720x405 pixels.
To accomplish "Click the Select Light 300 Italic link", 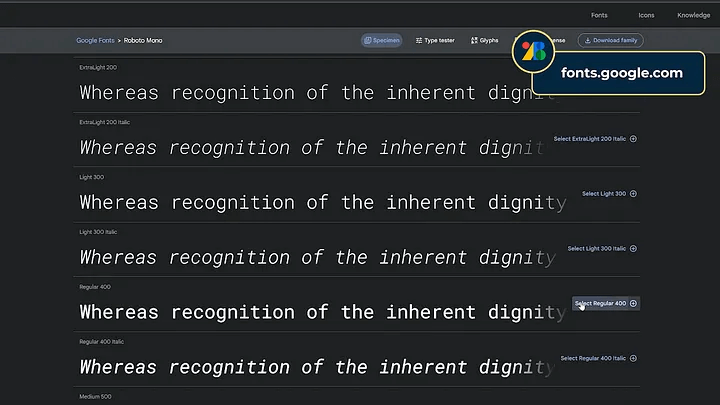I will [596, 248].
